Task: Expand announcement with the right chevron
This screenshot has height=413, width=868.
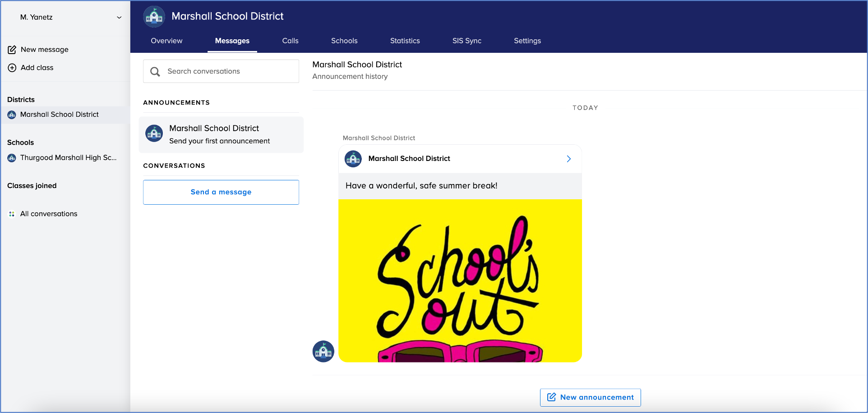Action: point(568,159)
